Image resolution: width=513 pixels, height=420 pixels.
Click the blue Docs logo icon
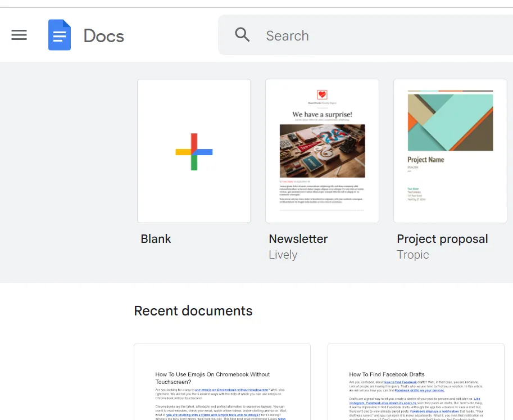60,35
